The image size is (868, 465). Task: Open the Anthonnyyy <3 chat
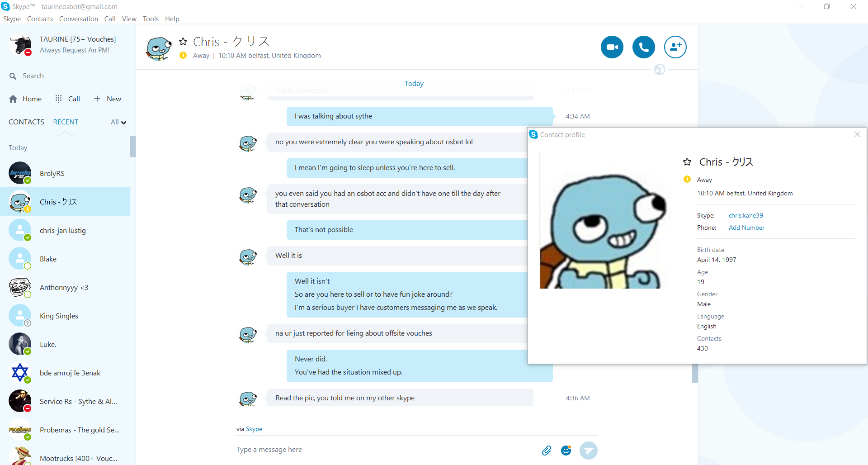[65, 287]
